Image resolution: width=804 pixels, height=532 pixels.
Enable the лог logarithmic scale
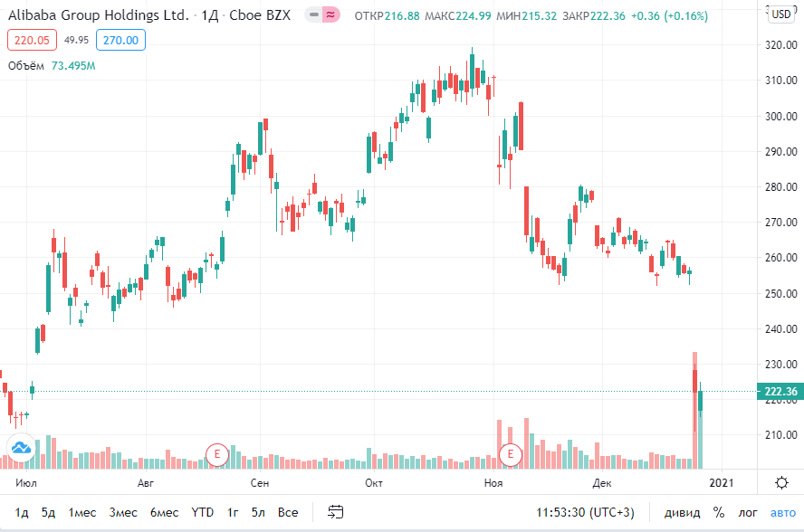click(748, 512)
